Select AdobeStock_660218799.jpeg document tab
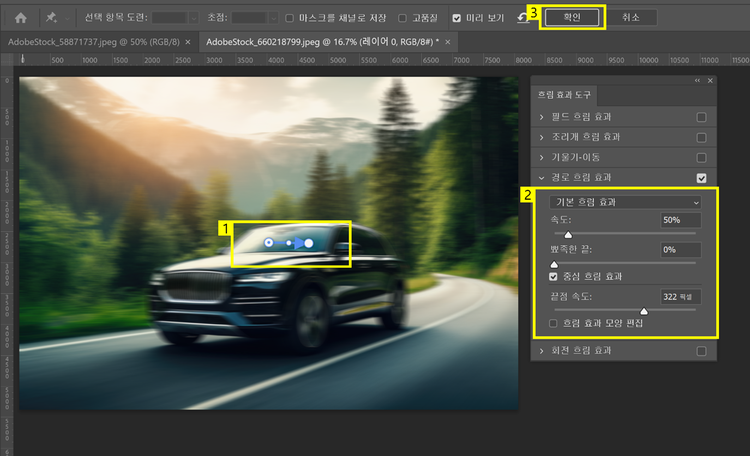Screen dimensions: 750x456 tap(322, 42)
